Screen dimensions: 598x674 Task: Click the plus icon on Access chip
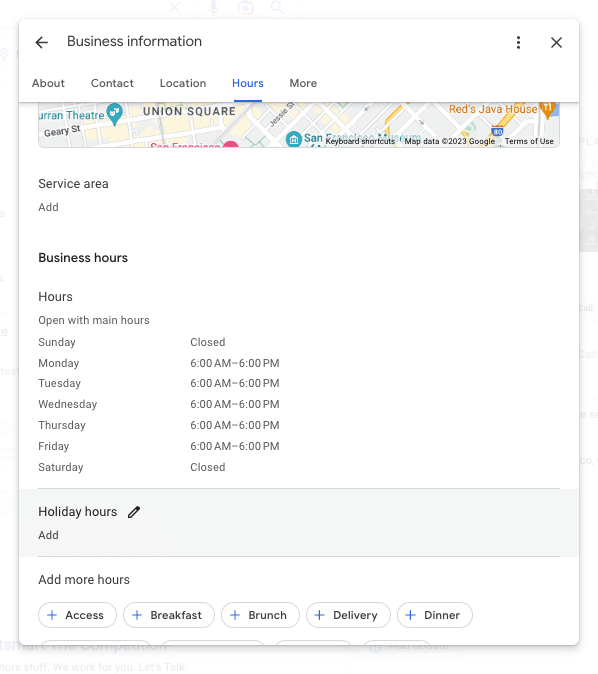(x=52, y=615)
